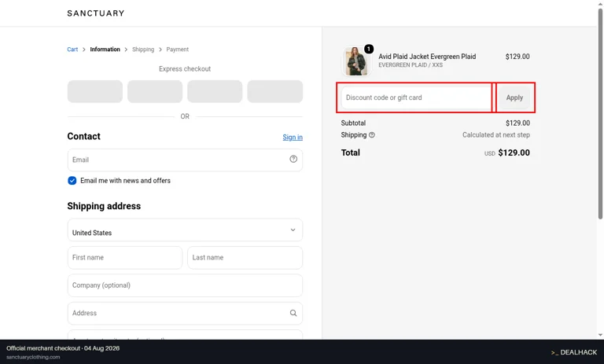Open the Avid Plaid Jacket thumbnail

[356, 61]
